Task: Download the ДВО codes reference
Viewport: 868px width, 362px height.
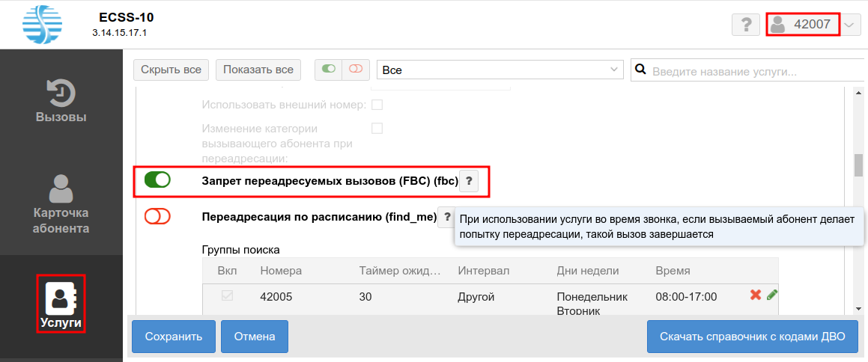Action: coord(753,337)
